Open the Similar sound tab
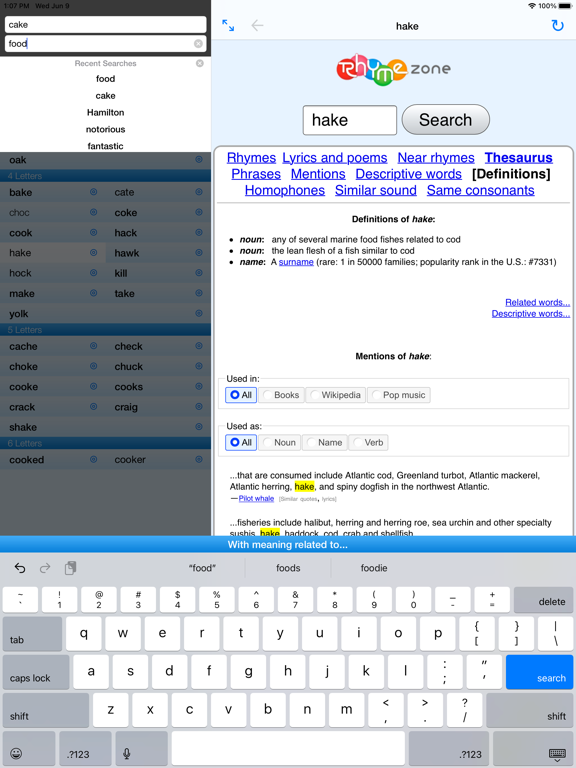Viewport: 576px width, 768px height. click(x=376, y=190)
